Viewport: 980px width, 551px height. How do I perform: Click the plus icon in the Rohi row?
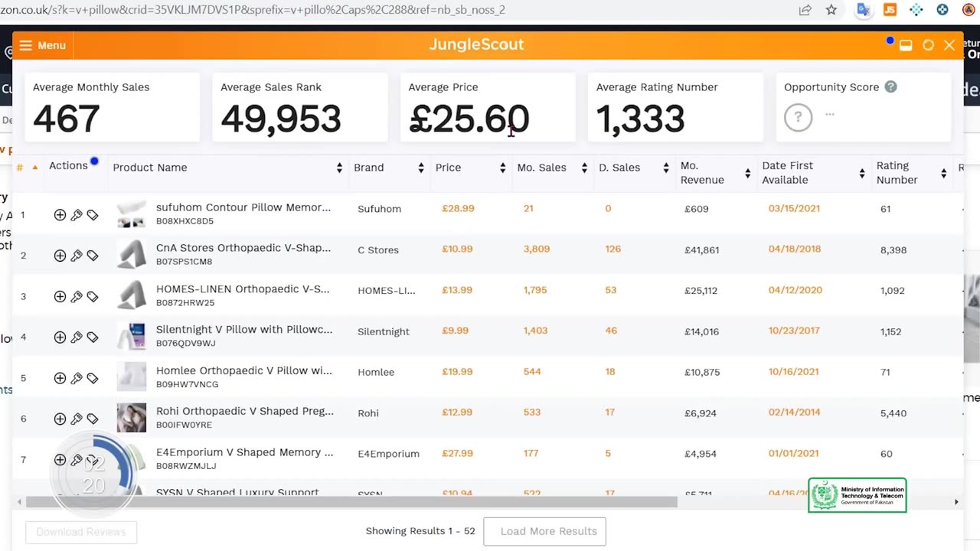coord(60,419)
